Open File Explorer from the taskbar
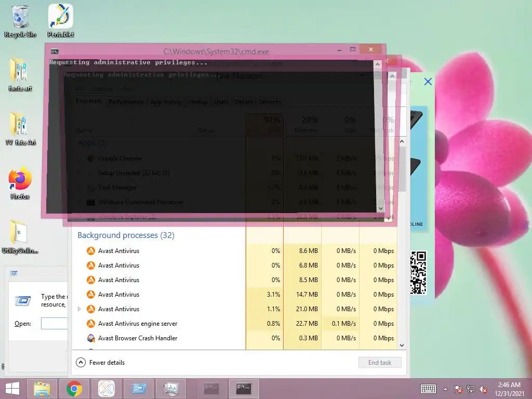532x399 pixels. click(x=42, y=389)
